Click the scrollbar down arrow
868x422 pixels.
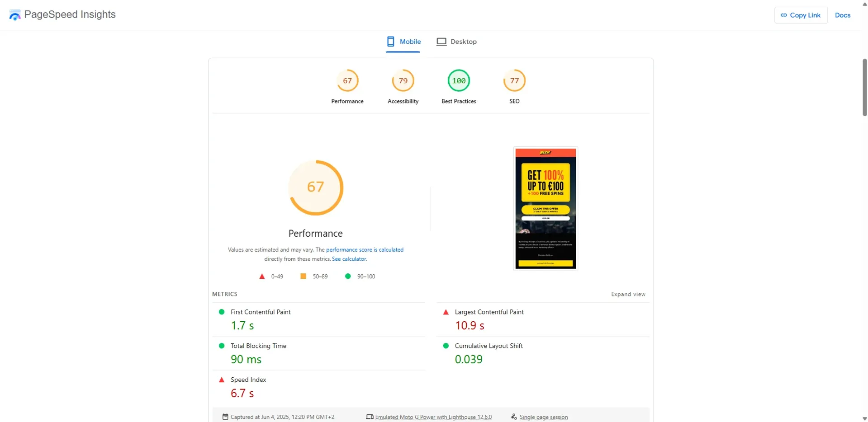point(864,418)
